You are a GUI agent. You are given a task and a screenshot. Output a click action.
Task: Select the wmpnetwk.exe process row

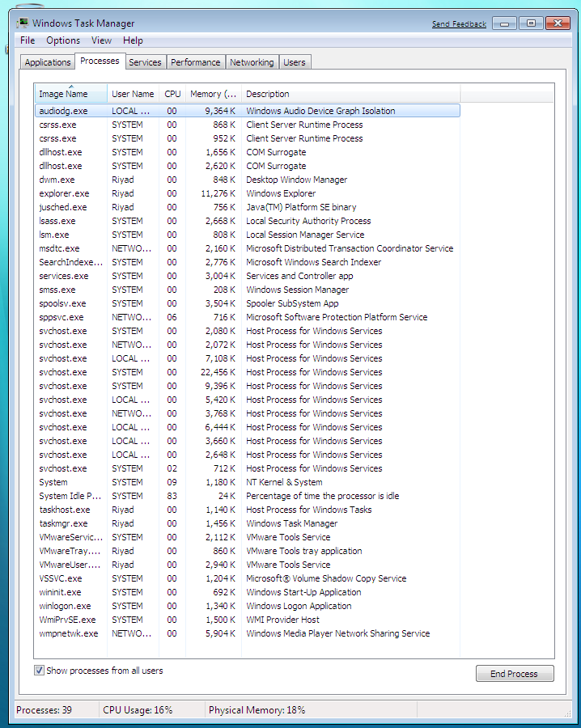69,633
